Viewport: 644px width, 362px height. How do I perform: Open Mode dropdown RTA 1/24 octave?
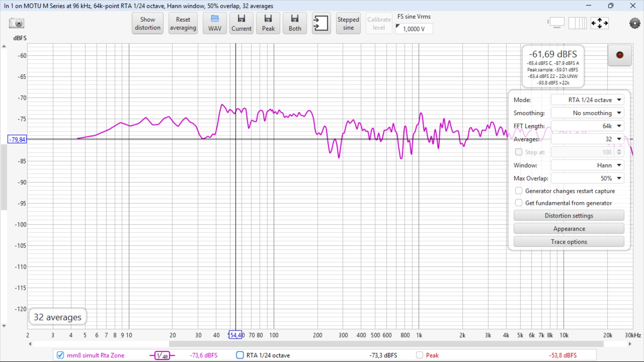587,100
